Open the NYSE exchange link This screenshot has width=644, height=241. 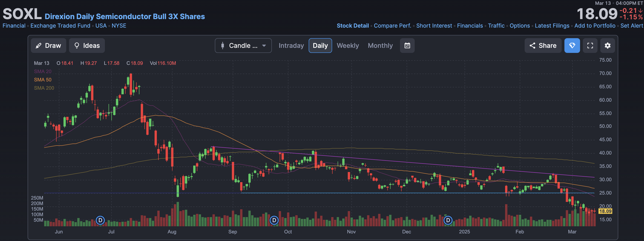point(119,26)
